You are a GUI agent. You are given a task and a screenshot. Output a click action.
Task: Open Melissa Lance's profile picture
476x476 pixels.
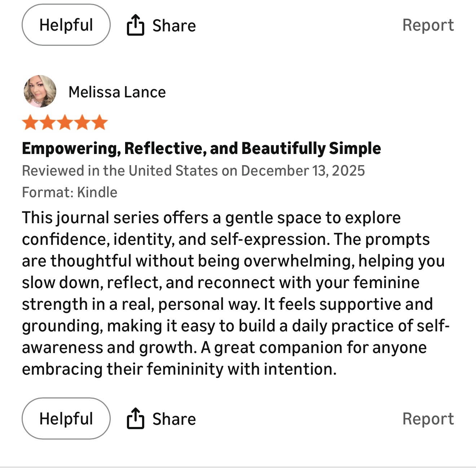click(x=40, y=91)
